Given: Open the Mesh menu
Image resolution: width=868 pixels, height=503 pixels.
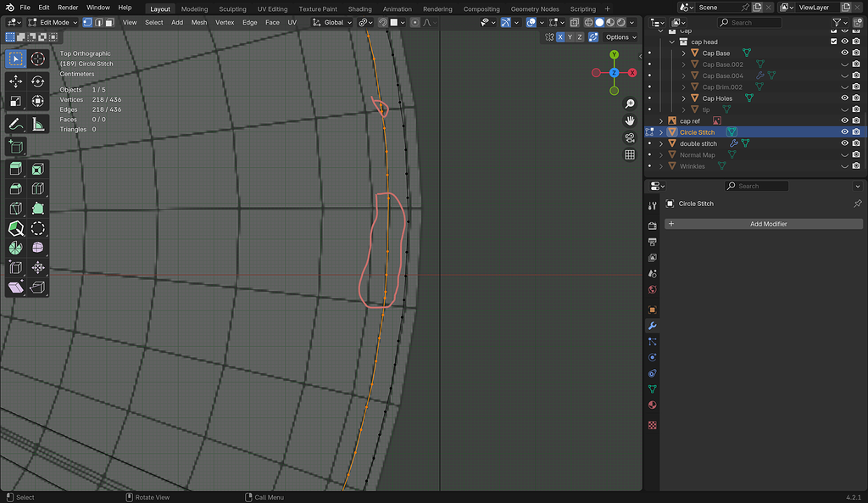Looking at the screenshot, I should tap(198, 22).
